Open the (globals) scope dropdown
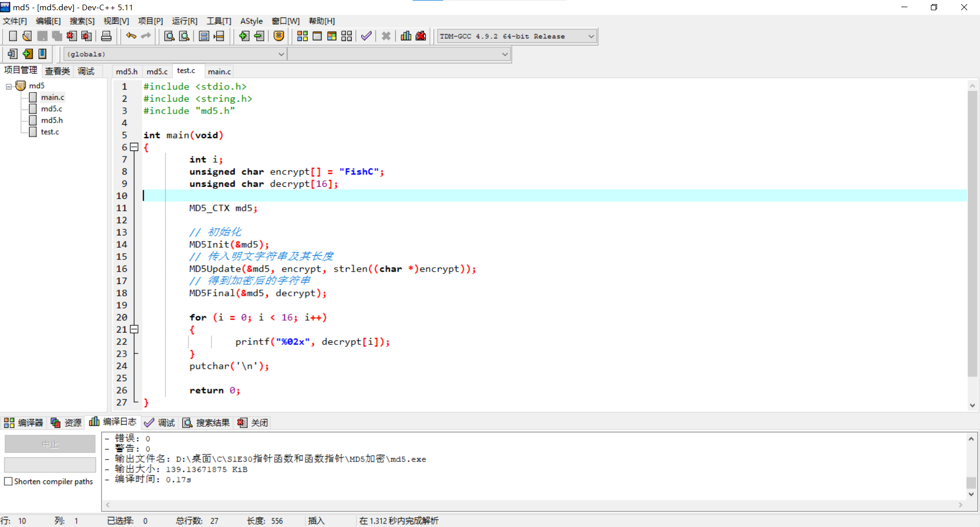 [281, 54]
